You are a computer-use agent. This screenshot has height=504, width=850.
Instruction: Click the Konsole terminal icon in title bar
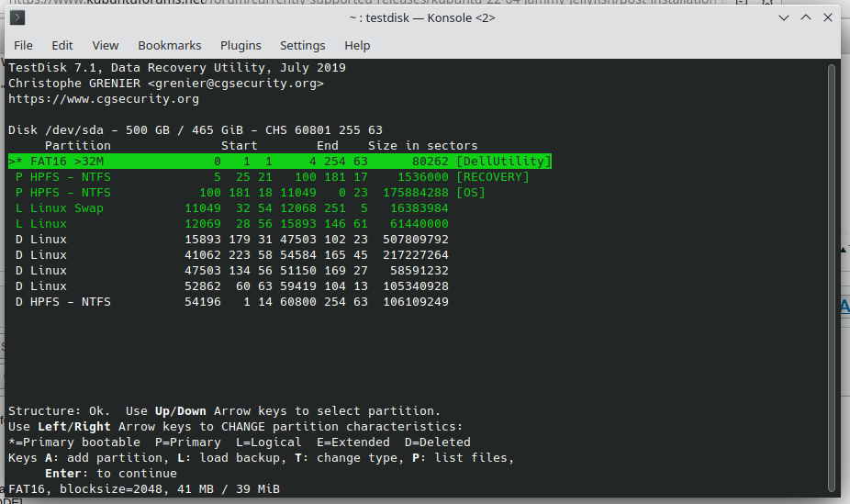pyautogui.click(x=17, y=17)
